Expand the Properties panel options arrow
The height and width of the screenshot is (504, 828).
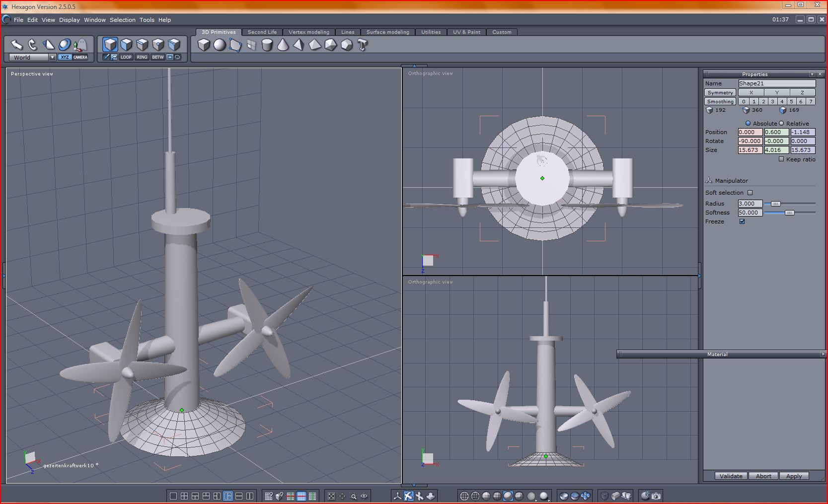(812, 74)
